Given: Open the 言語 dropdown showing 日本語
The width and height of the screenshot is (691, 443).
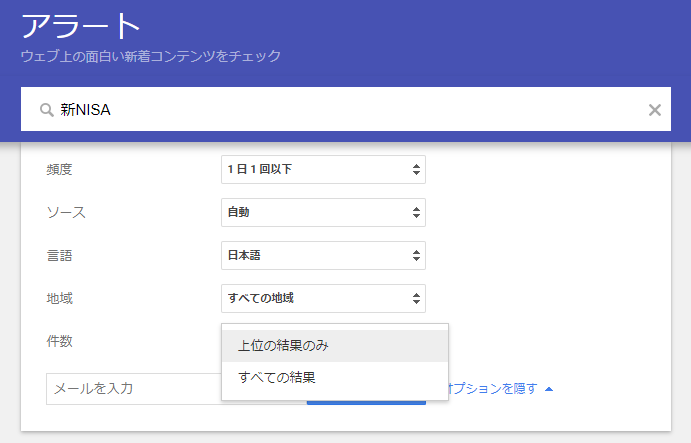Looking at the screenshot, I should (323, 255).
